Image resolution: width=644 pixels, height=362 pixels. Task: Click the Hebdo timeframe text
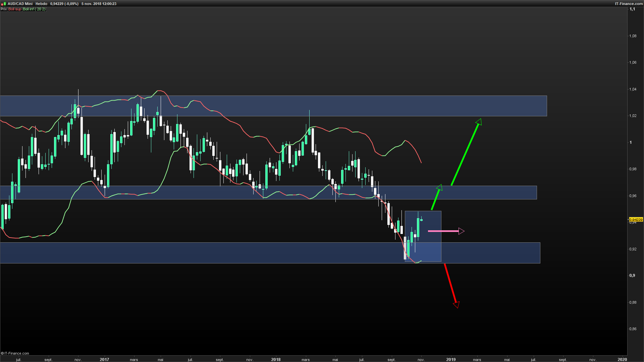pos(41,4)
